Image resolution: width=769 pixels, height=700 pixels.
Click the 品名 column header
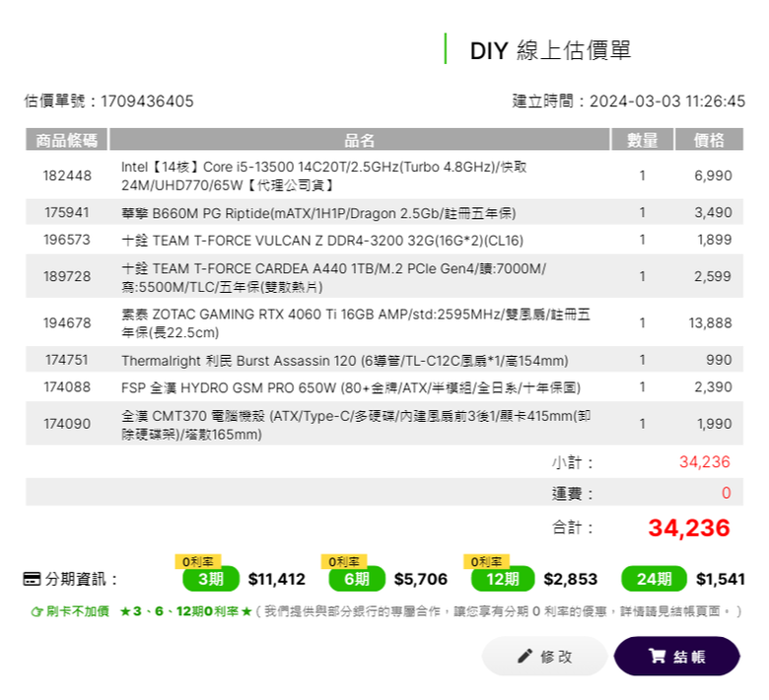(359, 140)
